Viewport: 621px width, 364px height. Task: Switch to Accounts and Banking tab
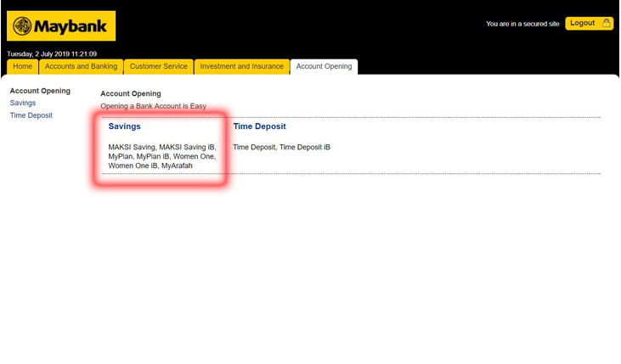point(81,66)
